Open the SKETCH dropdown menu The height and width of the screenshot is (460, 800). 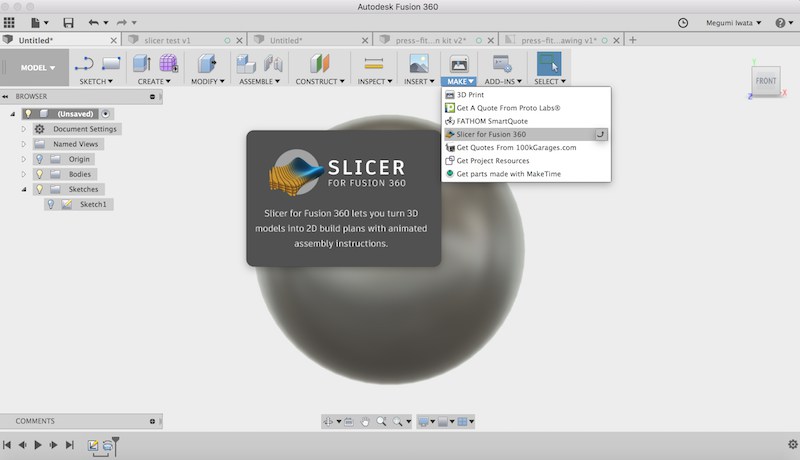96,81
